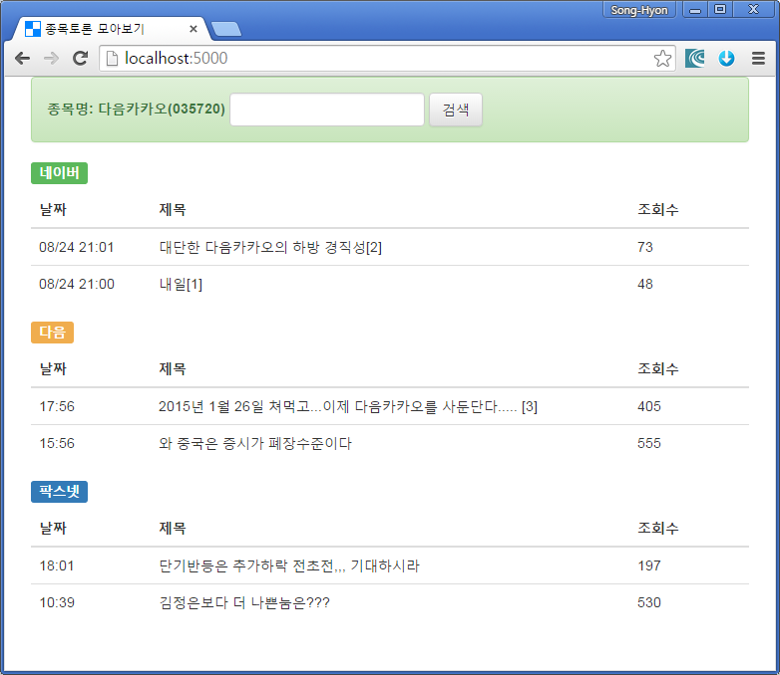
Task: Click the teal swirl extension icon
Action: click(695, 59)
